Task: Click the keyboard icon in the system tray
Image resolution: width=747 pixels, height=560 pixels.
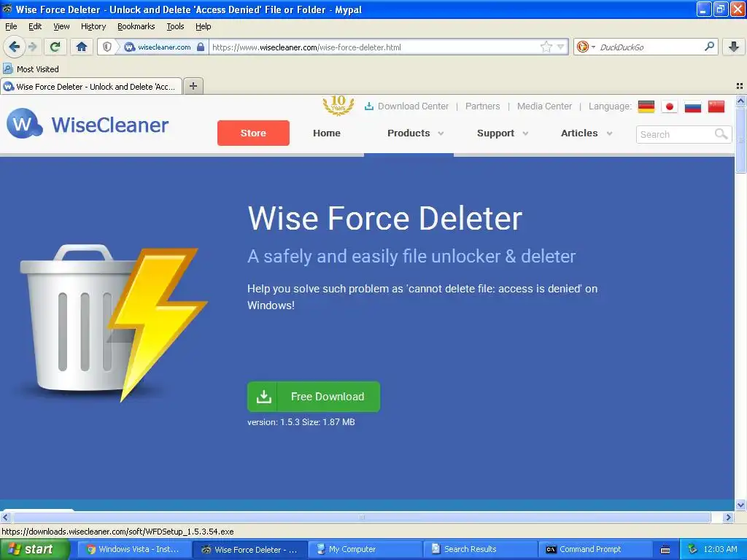Action: pos(665,550)
